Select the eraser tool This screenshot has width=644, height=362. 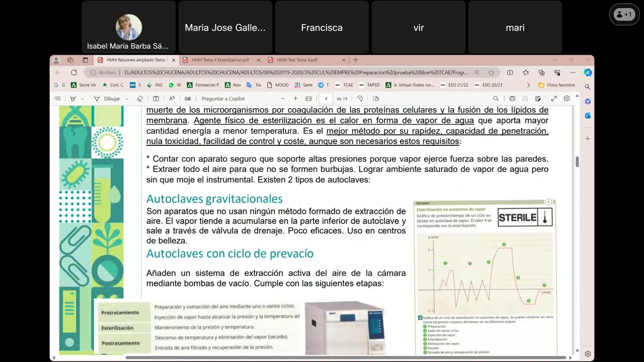click(140, 99)
